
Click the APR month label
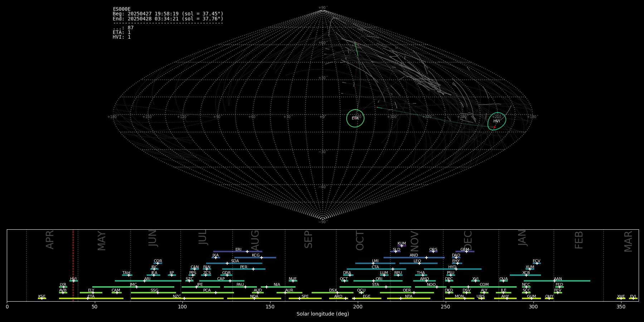[x=50, y=240]
